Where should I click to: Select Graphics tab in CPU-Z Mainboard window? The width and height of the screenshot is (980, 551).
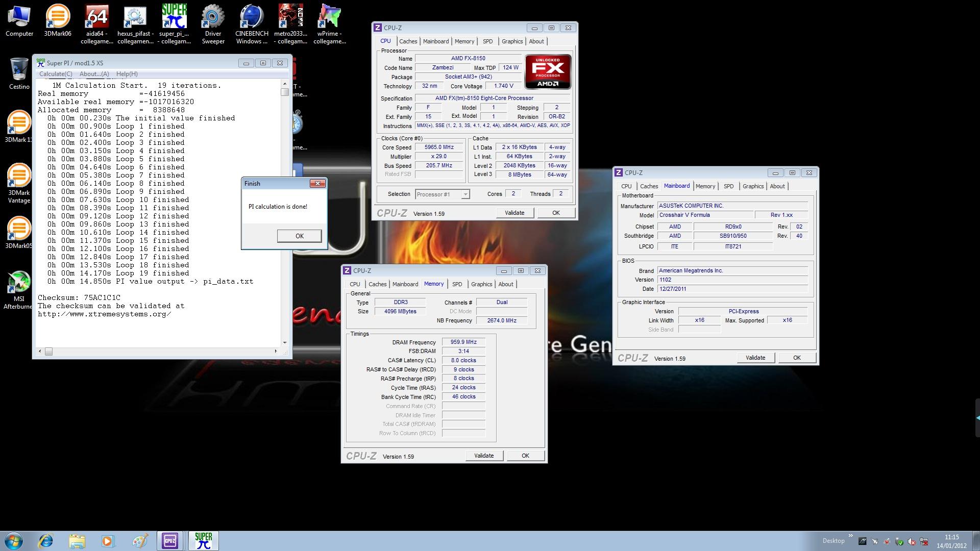[753, 186]
